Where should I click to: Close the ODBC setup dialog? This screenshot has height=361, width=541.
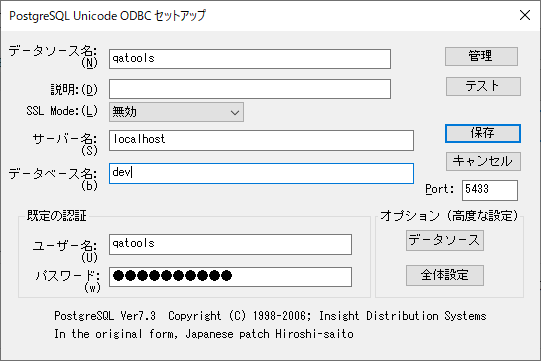pos(525,15)
